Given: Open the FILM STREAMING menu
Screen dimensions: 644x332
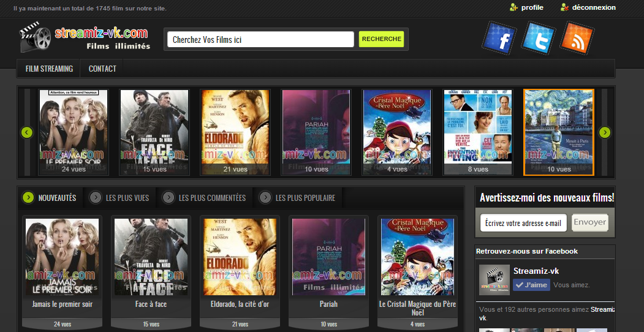Looking at the screenshot, I should point(49,69).
